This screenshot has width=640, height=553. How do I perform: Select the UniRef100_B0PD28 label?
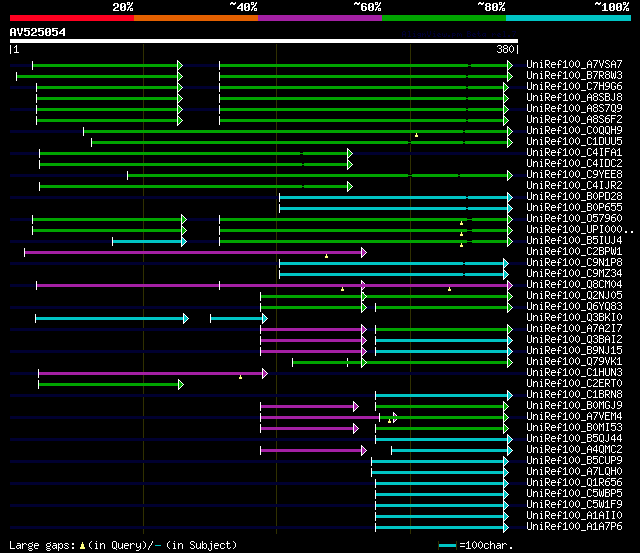tap(574, 197)
